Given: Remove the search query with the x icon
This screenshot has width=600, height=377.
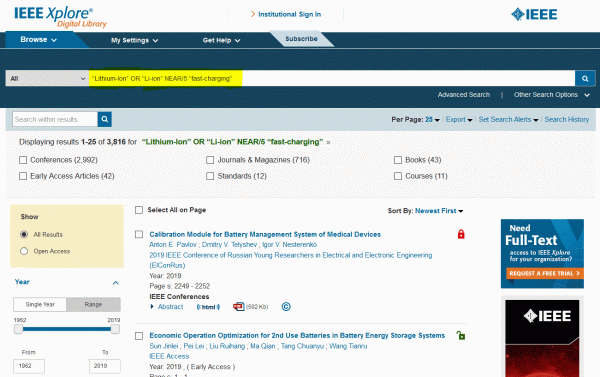Looking at the screenshot, I should click(328, 142).
